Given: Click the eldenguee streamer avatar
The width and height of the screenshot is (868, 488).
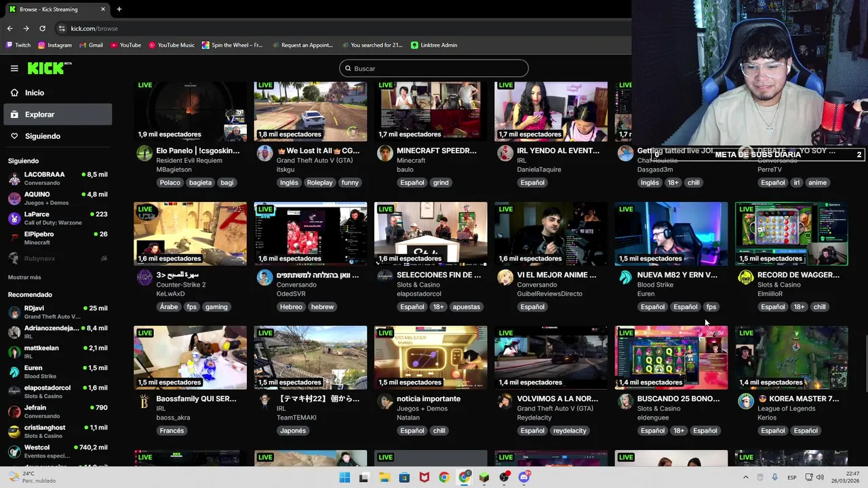Looking at the screenshot, I should pyautogui.click(x=625, y=401).
